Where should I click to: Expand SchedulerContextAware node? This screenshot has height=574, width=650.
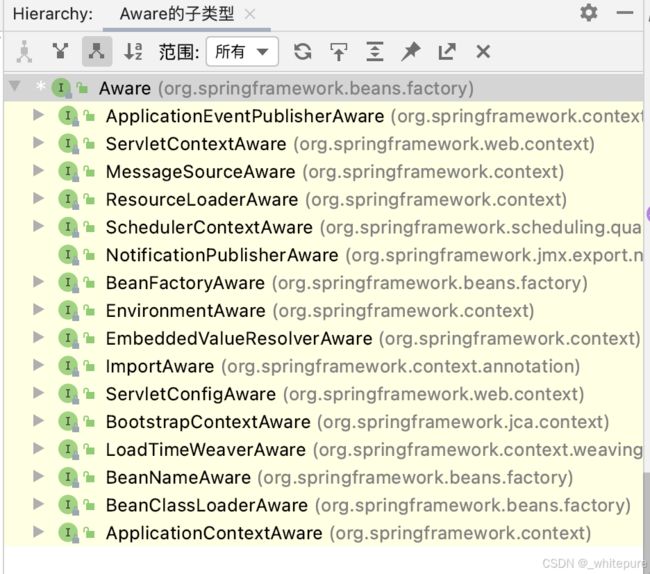tap(39, 226)
